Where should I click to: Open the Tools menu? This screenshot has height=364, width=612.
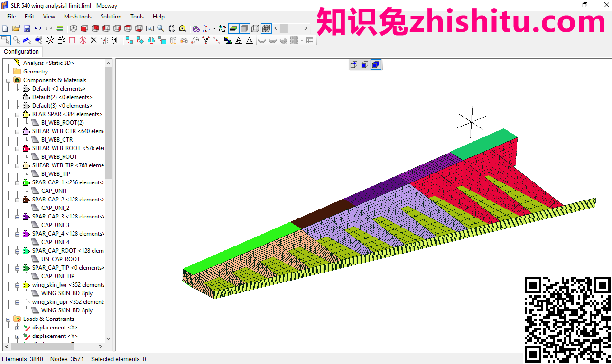137,17
